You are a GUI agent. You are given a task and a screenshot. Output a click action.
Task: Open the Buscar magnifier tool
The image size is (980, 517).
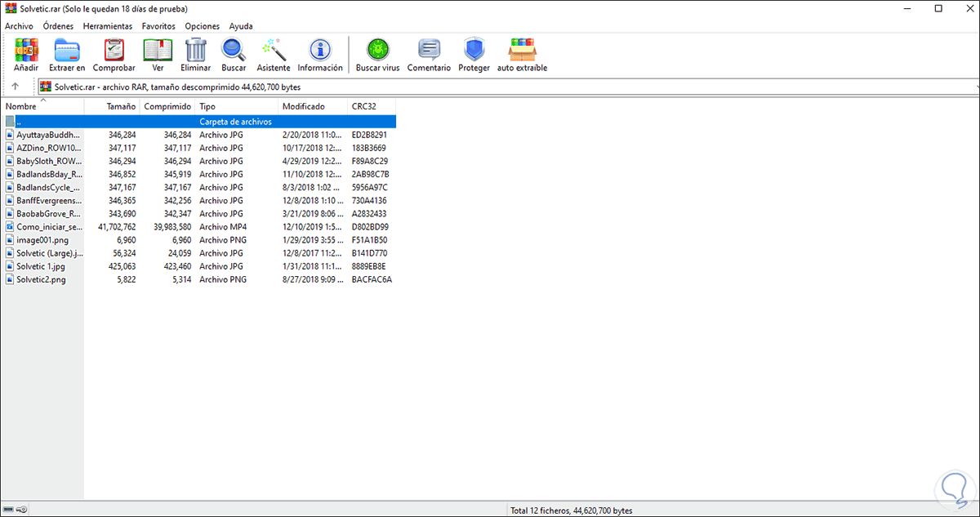click(x=234, y=51)
